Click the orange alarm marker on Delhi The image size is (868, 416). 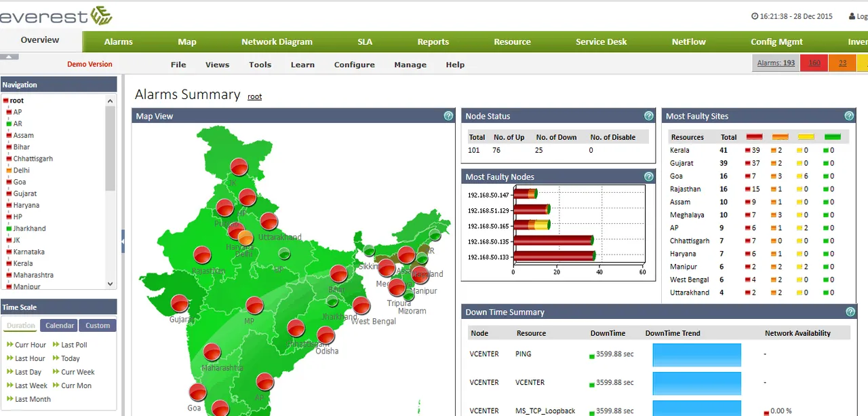click(246, 238)
